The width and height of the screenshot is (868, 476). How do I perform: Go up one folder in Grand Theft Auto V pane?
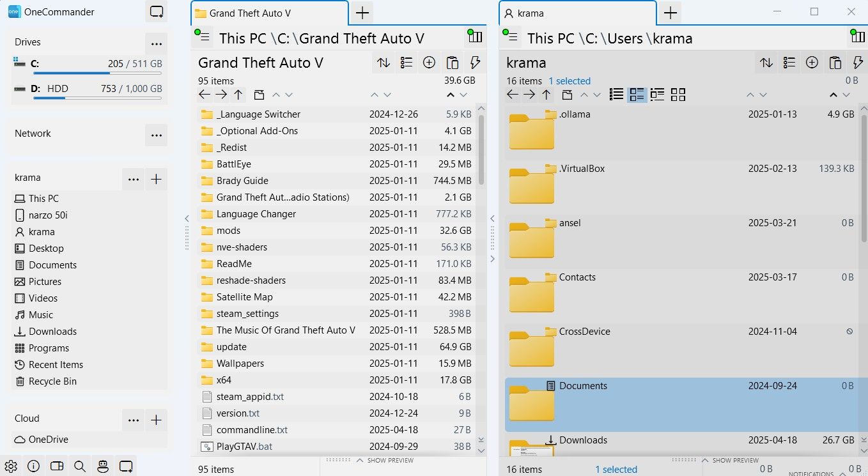[x=238, y=95]
